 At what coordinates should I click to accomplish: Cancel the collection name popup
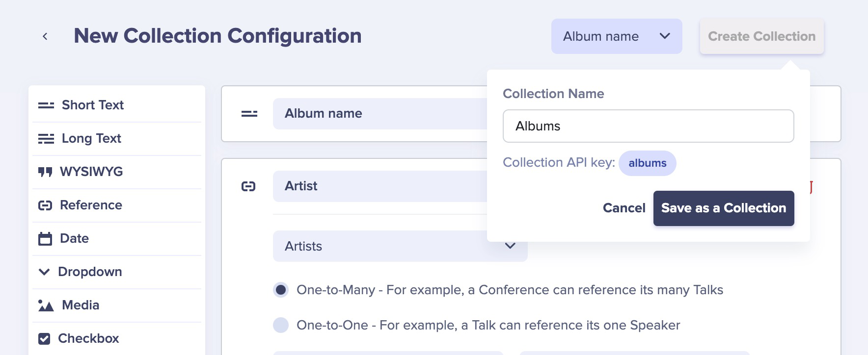[x=624, y=208]
